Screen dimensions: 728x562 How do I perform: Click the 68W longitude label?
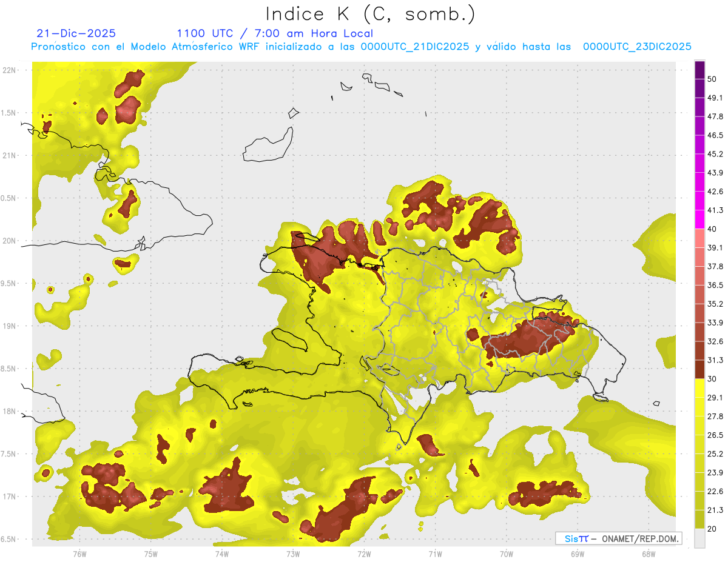click(x=649, y=554)
